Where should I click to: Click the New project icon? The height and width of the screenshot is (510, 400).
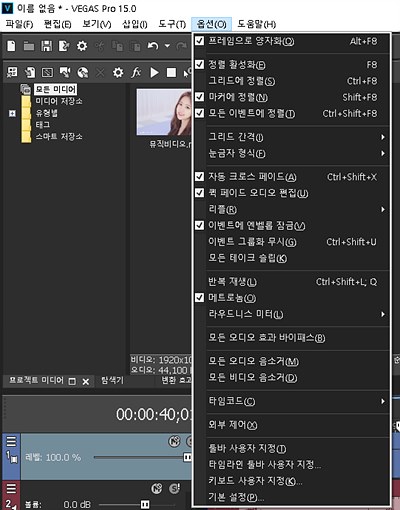(11, 46)
